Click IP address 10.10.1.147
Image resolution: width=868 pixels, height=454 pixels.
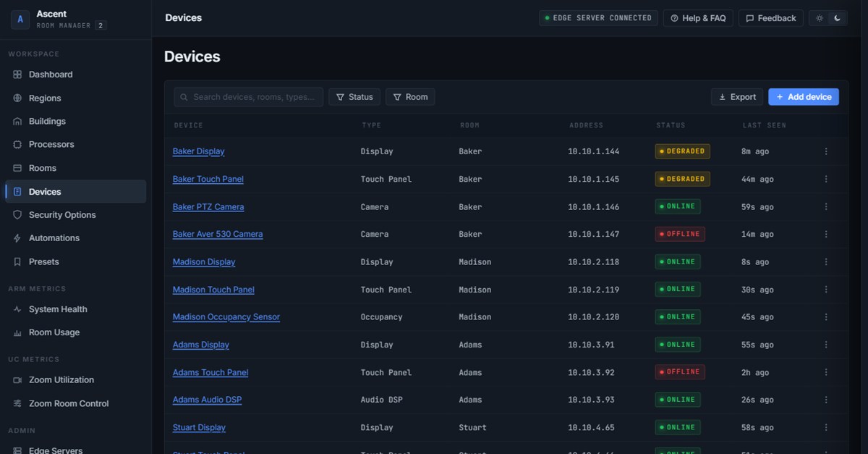594,235
